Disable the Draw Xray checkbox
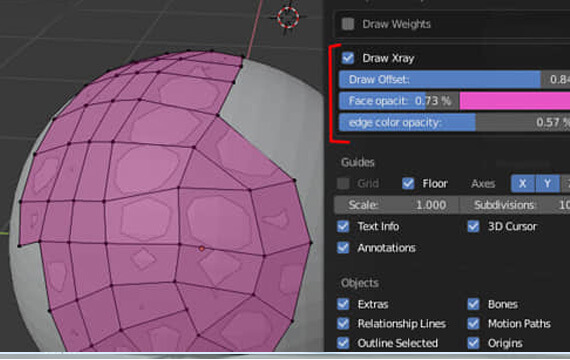This screenshot has width=570, height=360. point(348,58)
